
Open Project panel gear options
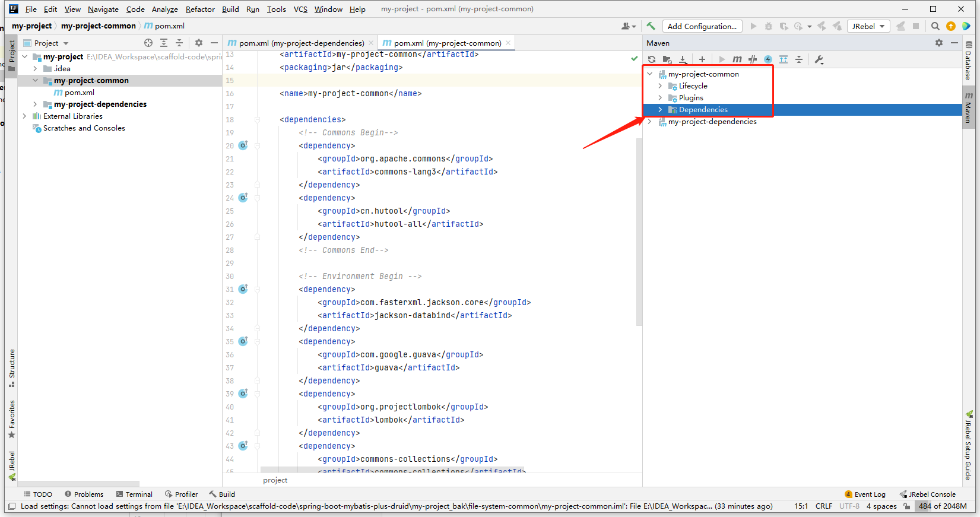click(x=199, y=43)
